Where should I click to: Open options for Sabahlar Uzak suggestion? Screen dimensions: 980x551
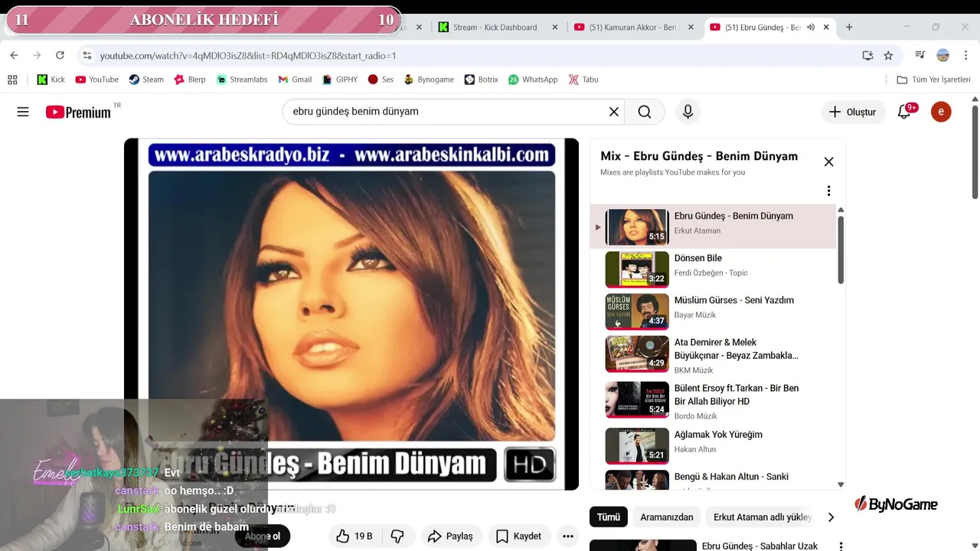(x=841, y=546)
